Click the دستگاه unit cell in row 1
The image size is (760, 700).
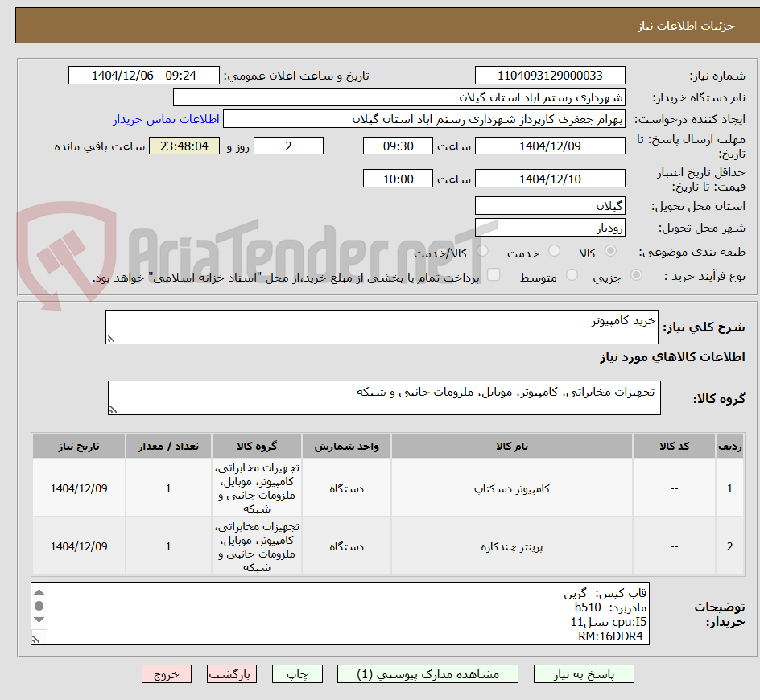pos(346,488)
